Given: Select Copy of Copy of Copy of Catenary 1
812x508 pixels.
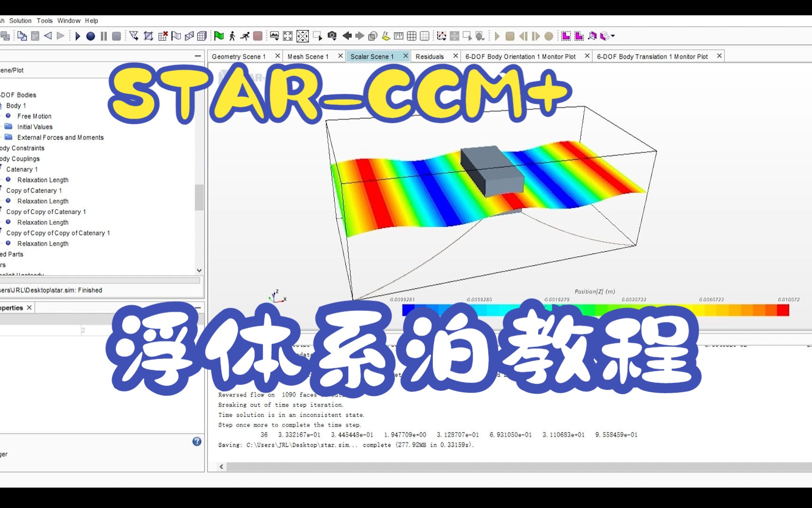Looking at the screenshot, I should 58,233.
